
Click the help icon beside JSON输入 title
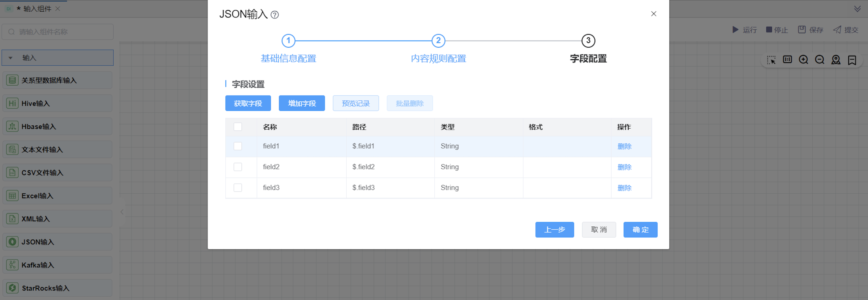click(x=275, y=15)
